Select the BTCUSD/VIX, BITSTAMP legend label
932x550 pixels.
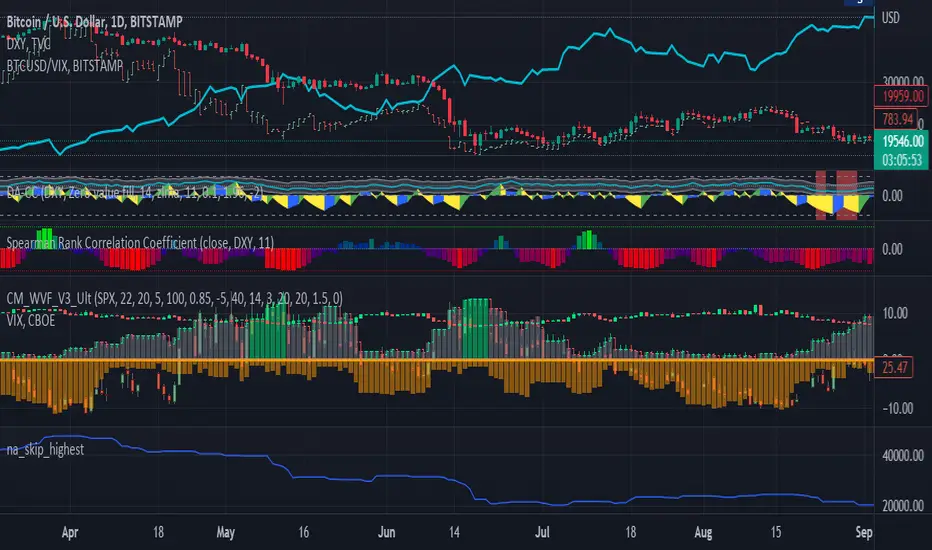pos(64,65)
